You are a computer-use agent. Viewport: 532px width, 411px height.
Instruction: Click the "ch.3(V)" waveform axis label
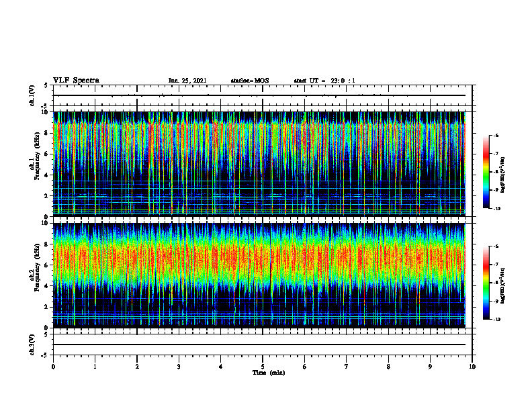click(32, 345)
